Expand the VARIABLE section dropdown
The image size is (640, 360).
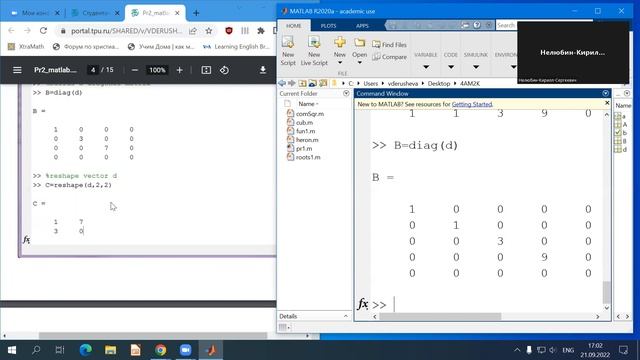pyautogui.click(x=426, y=67)
